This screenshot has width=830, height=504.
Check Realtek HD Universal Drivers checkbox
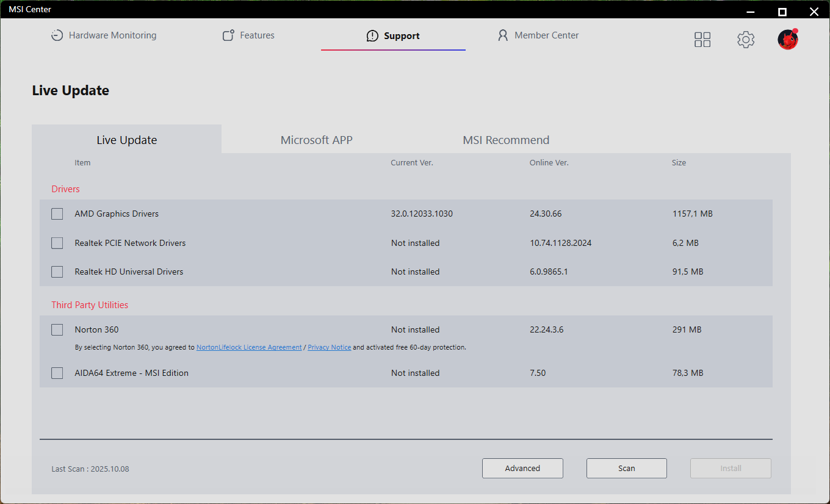tap(57, 272)
